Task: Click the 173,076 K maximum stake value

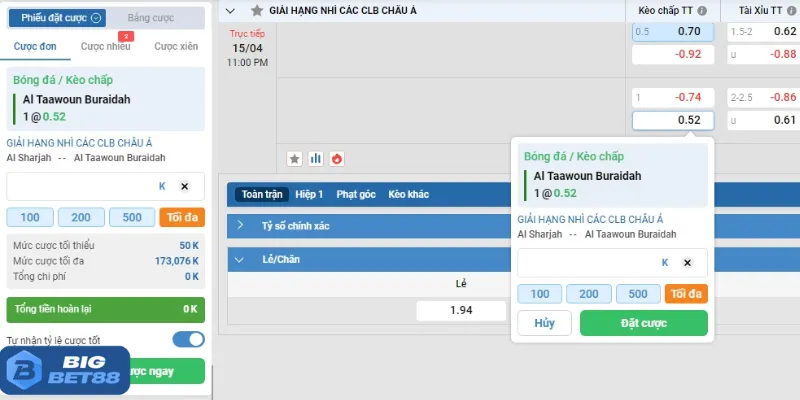Action: [177, 261]
